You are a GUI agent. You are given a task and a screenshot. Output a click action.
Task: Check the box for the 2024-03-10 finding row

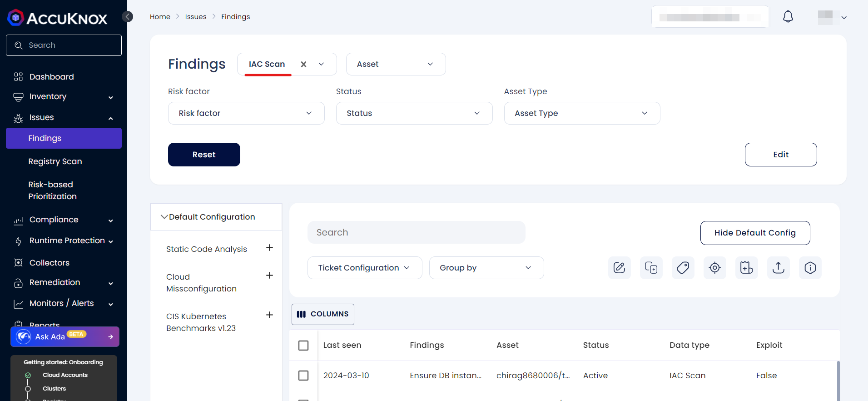point(303,376)
